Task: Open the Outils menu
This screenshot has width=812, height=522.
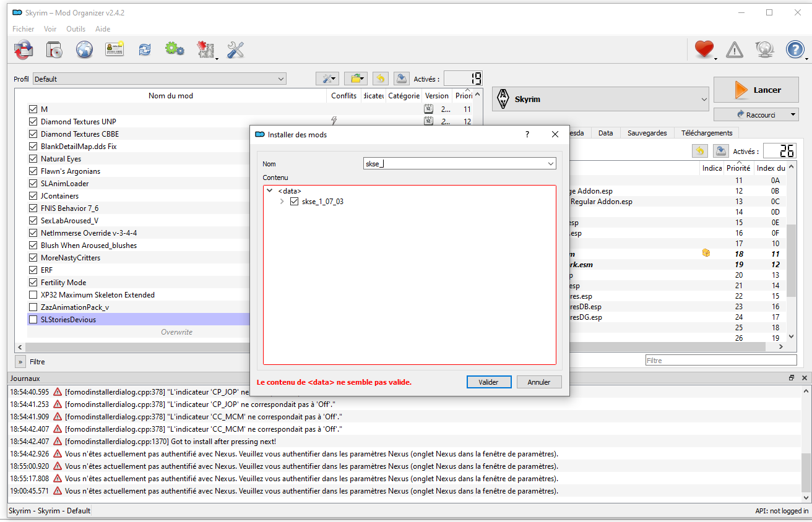Action: click(x=76, y=29)
